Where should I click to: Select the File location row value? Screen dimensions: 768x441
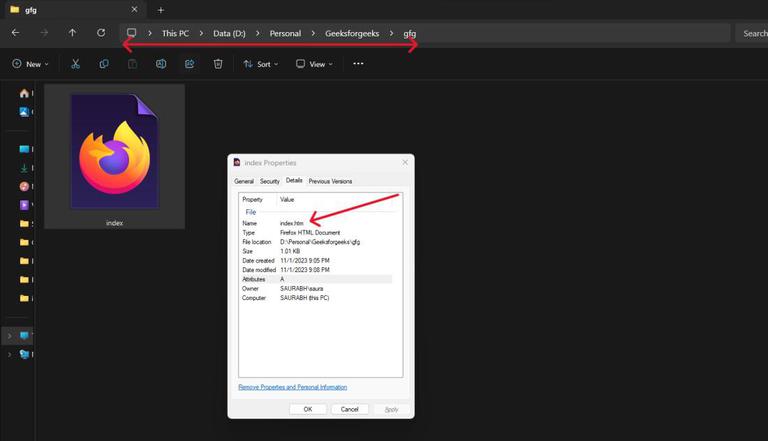(x=320, y=242)
